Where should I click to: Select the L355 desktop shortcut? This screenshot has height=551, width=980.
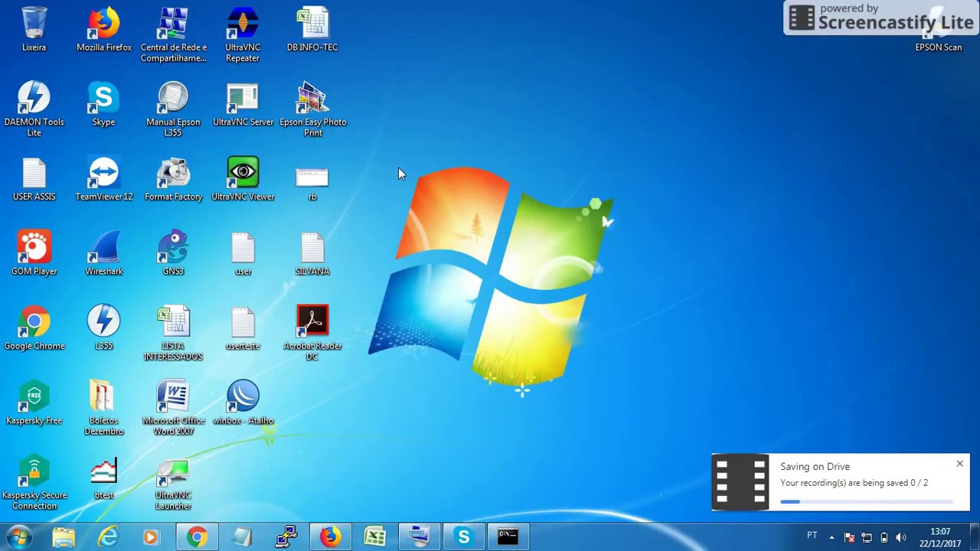(104, 328)
